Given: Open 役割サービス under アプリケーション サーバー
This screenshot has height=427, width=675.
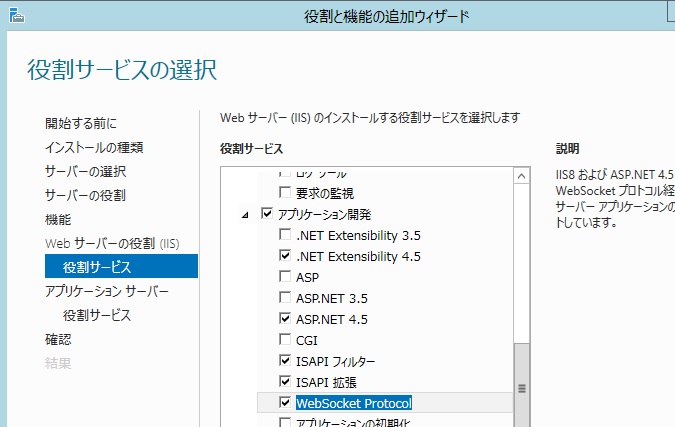Looking at the screenshot, I should click(x=97, y=316).
